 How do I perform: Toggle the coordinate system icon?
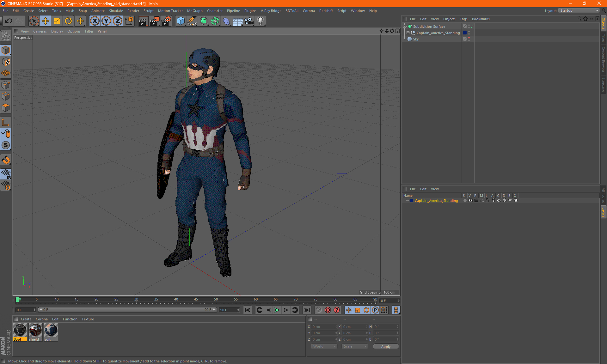[129, 21]
